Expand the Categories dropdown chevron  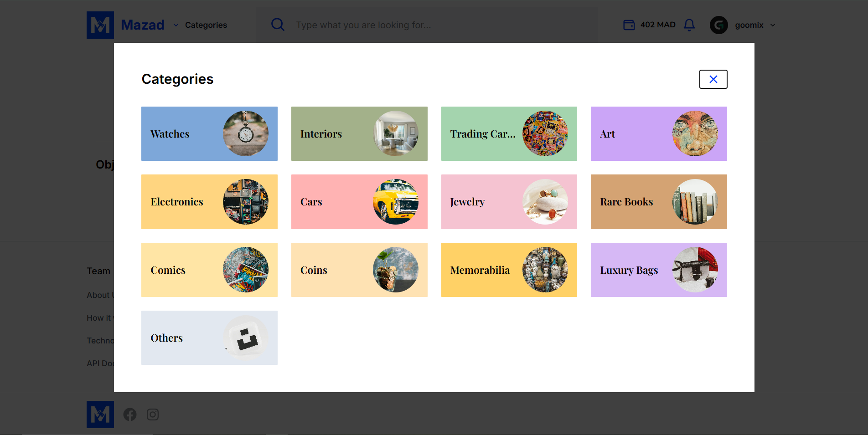176,25
